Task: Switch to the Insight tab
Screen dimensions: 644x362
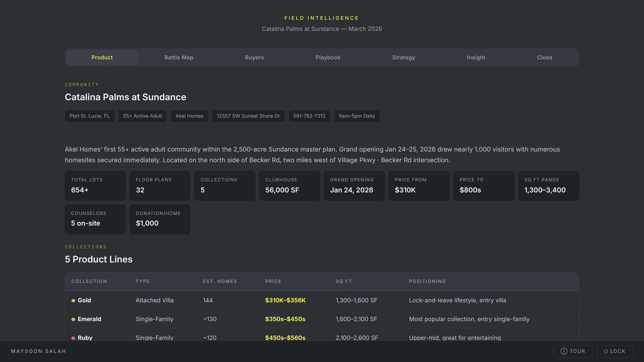Action: (x=476, y=57)
